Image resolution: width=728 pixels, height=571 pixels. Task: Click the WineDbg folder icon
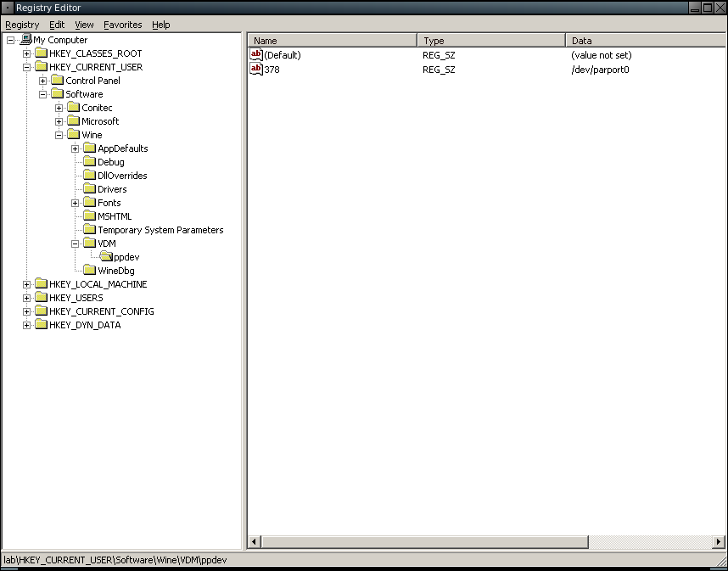coord(89,271)
